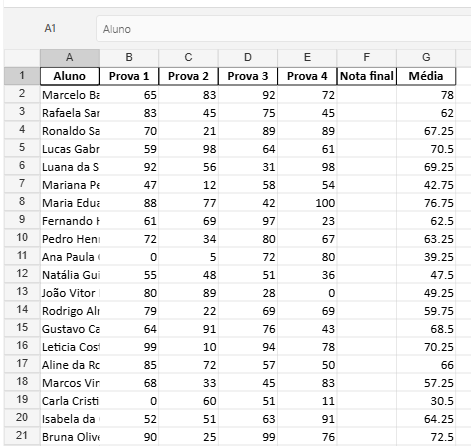The image size is (471, 446).
Task: Select Ana Paula's Prova 1 value 0
Action: (129, 257)
